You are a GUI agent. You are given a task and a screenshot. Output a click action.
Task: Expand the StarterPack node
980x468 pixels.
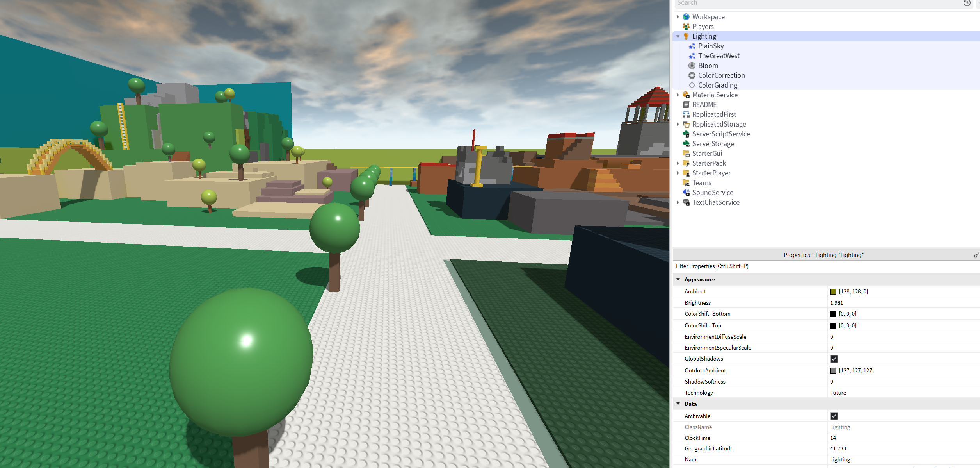pos(678,163)
